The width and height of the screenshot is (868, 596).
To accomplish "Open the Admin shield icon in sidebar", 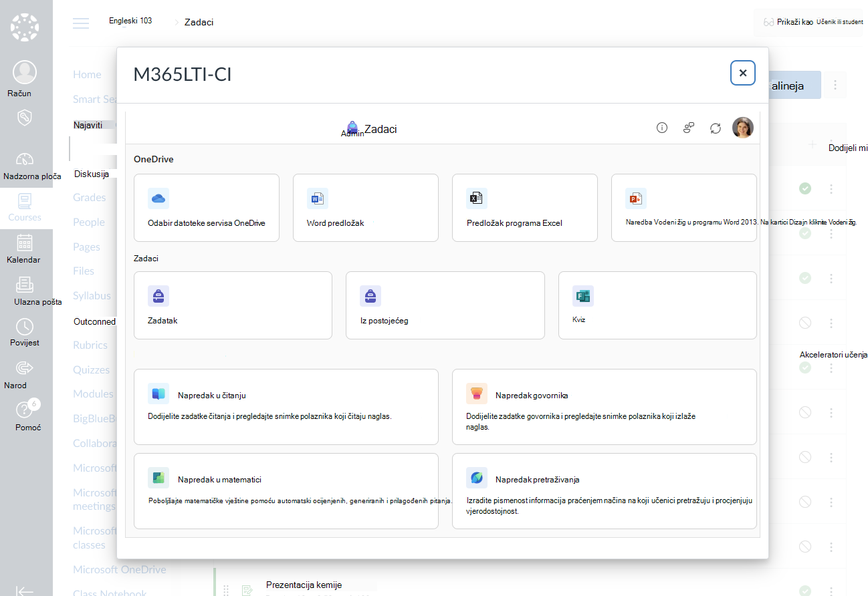I will coord(25,118).
